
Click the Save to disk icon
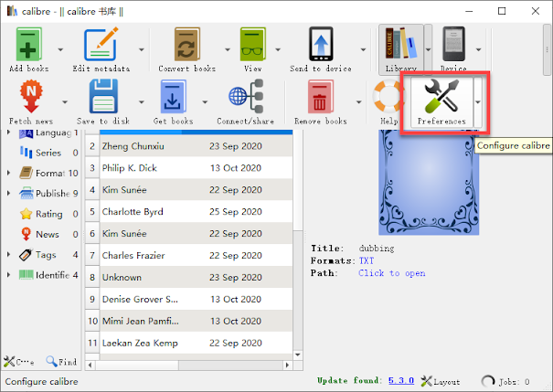pyautogui.click(x=103, y=96)
